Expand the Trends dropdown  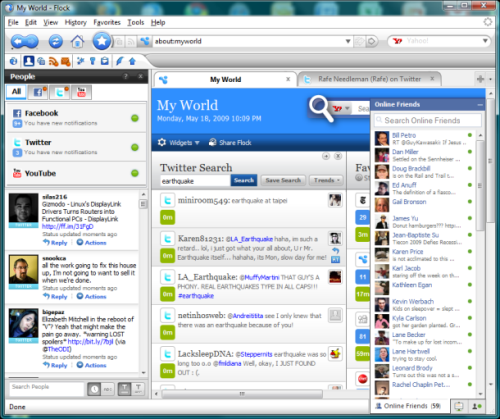tap(326, 180)
